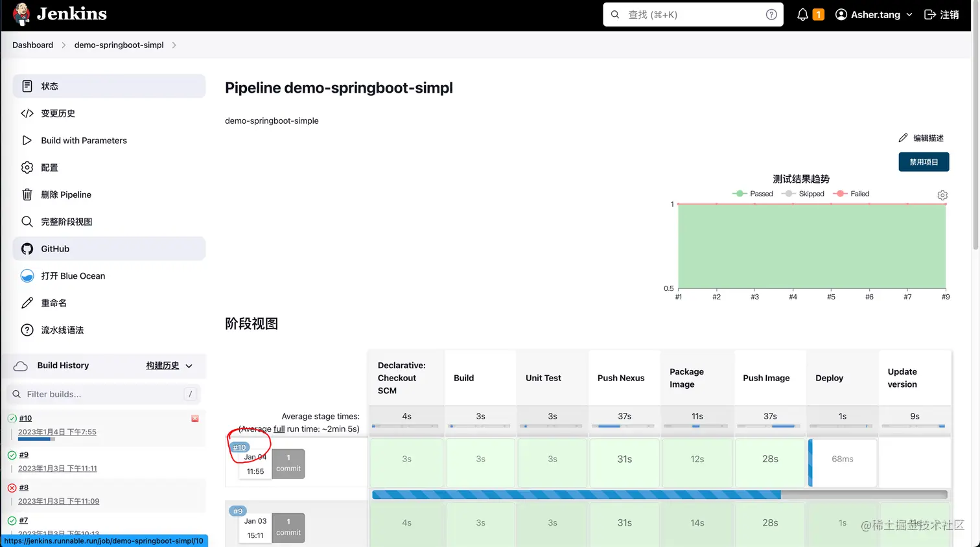Open the 流水线语法 menu item
980x547 pixels.
[x=109, y=330]
